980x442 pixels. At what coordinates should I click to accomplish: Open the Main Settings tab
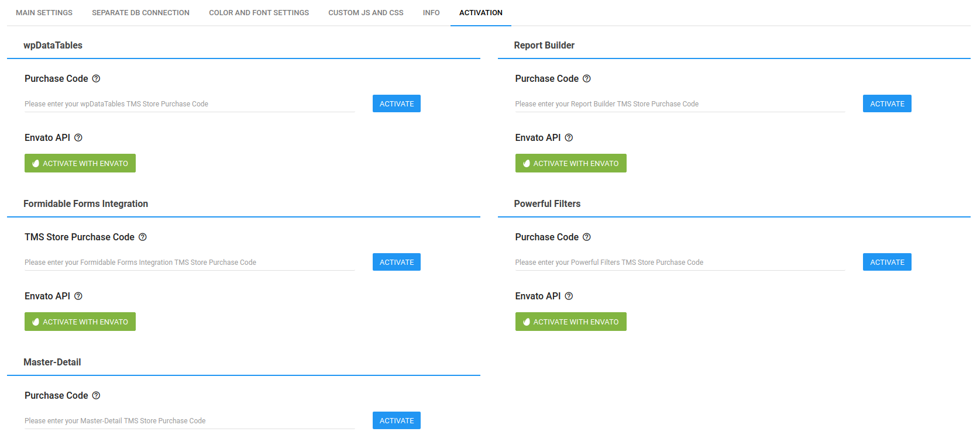pyautogui.click(x=44, y=12)
